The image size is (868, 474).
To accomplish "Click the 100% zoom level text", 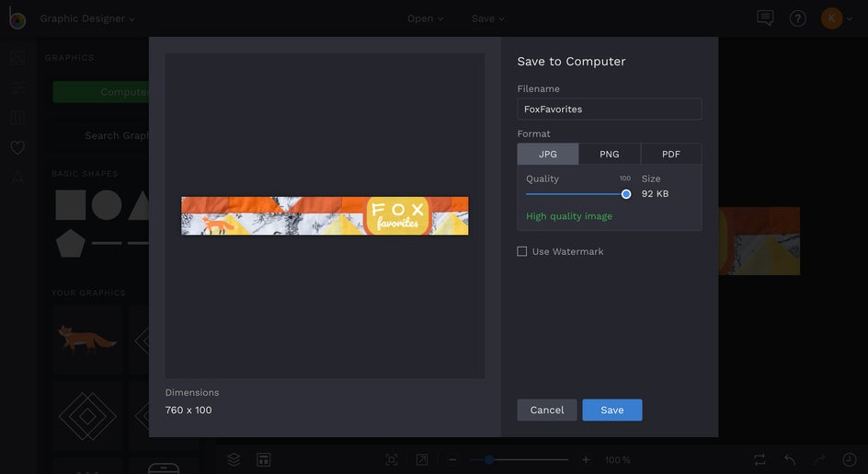I will click(x=618, y=460).
